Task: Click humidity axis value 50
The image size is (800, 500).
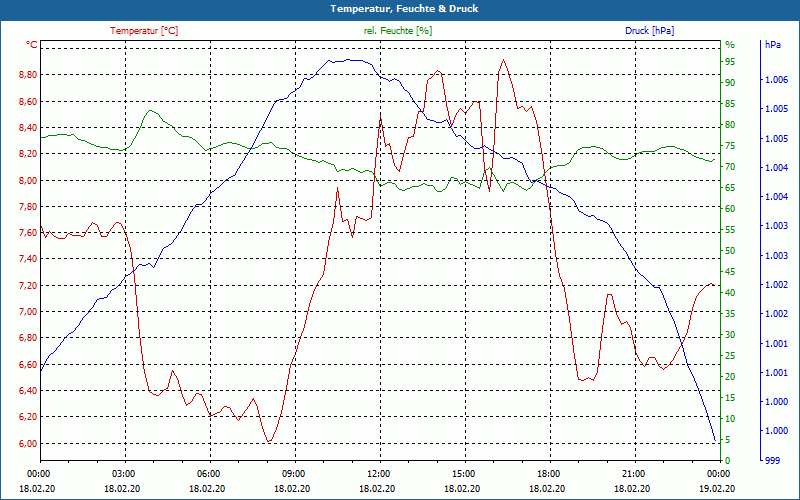Action: click(x=730, y=251)
